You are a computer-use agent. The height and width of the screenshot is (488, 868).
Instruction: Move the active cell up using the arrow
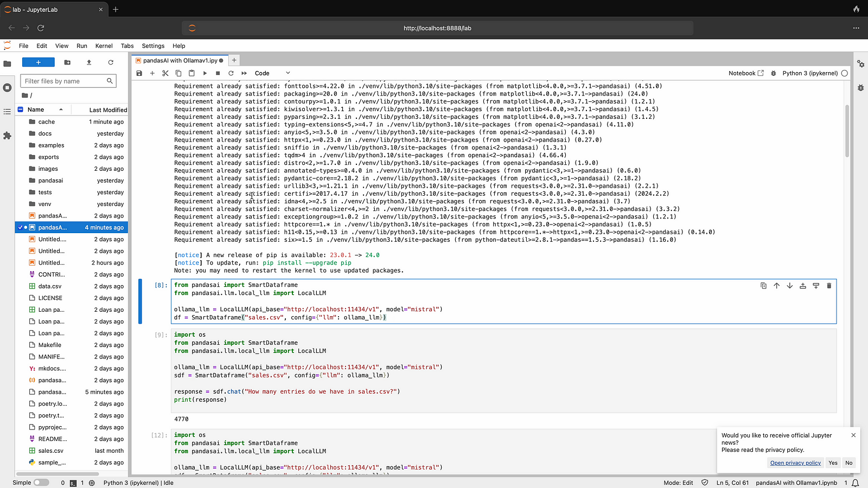click(x=776, y=286)
